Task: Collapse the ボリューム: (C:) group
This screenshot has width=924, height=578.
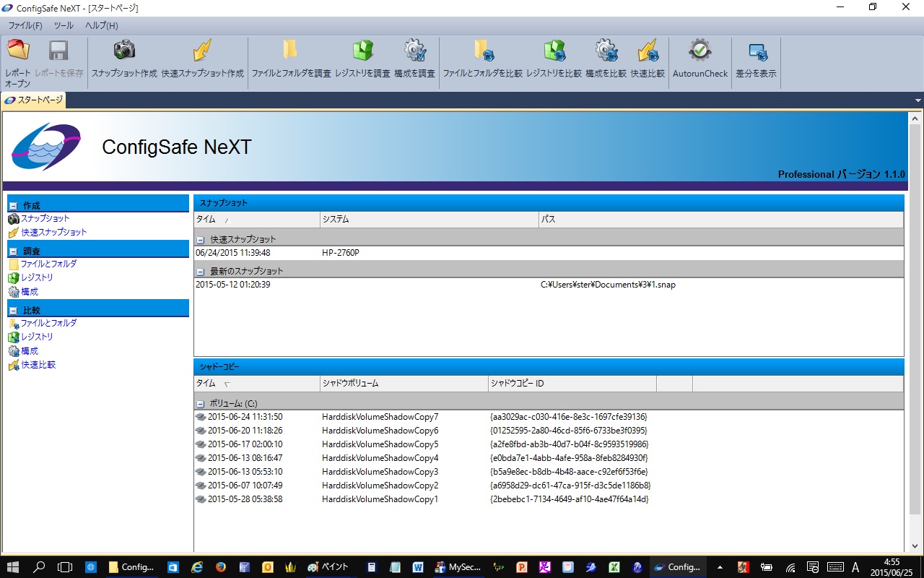Action: pyautogui.click(x=200, y=404)
